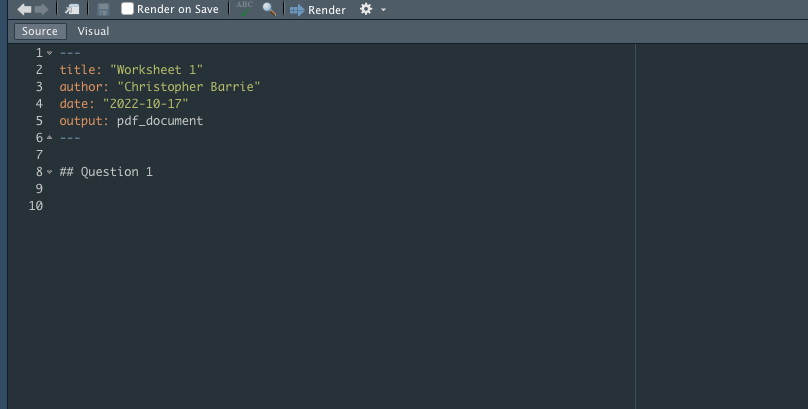Open find and replace magnifier
Image resolution: width=808 pixels, height=409 pixels.
coord(269,9)
